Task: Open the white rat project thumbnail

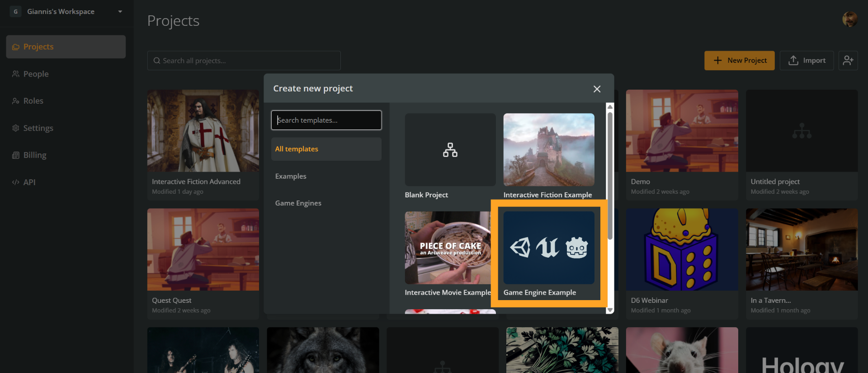Action: pyautogui.click(x=682, y=350)
